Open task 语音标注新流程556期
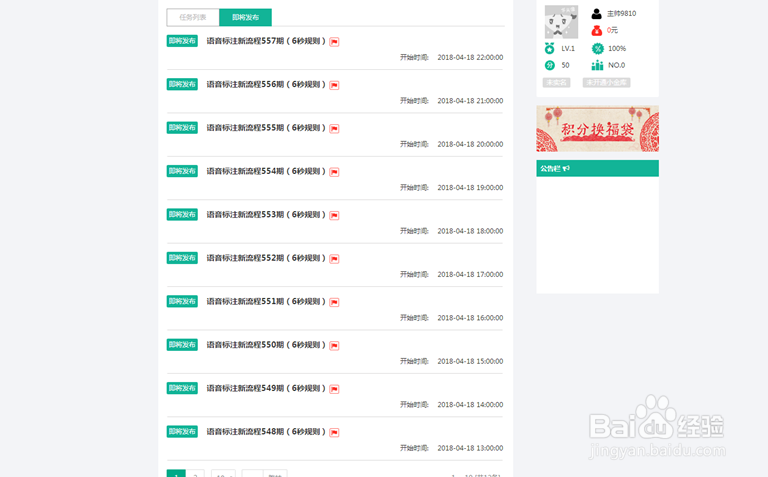Image resolution: width=768 pixels, height=477 pixels. tap(266, 84)
